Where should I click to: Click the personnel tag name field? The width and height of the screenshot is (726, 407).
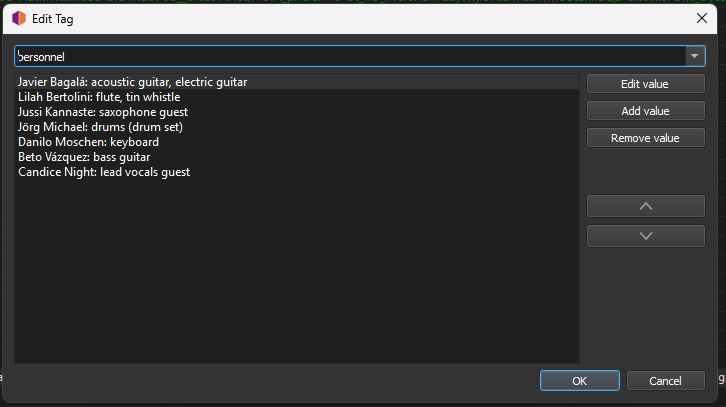pyautogui.click(x=350, y=57)
